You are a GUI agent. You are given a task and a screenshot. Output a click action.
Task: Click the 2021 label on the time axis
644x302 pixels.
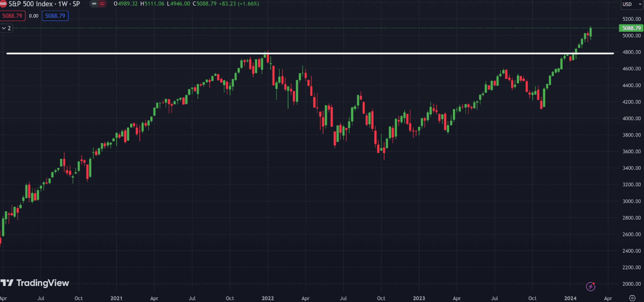pos(116,298)
